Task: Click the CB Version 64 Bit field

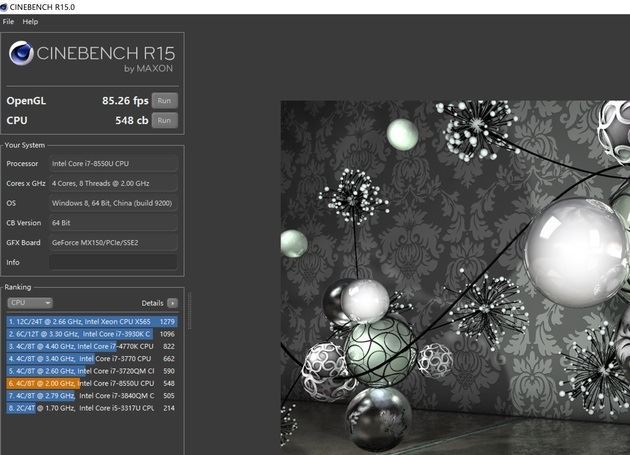Action: [x=113, y=223]
